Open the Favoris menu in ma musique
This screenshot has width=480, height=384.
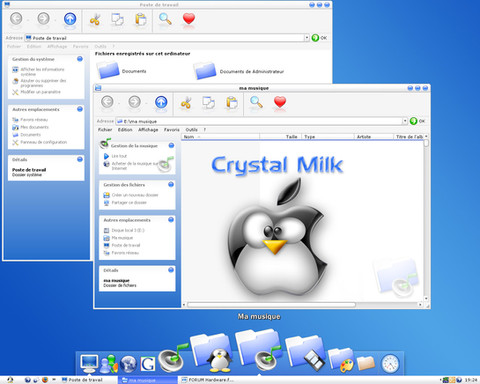pos(171,130)
